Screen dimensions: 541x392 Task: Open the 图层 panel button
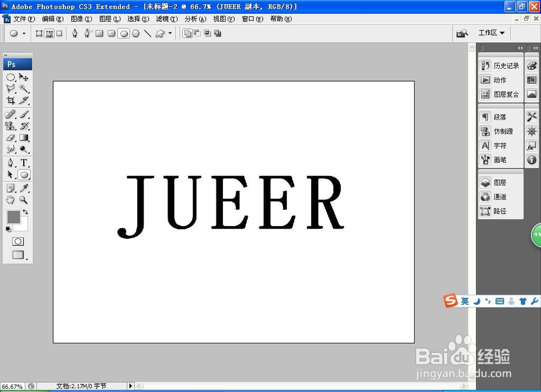click(x=500, y=182)
